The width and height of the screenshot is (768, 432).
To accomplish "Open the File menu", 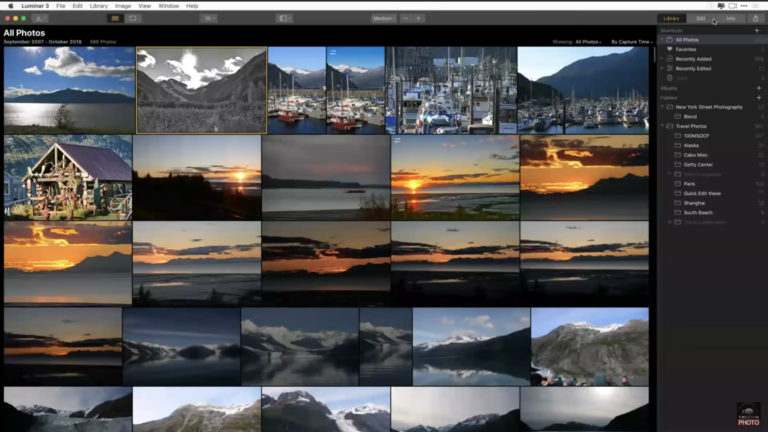I will pos(61,6).
